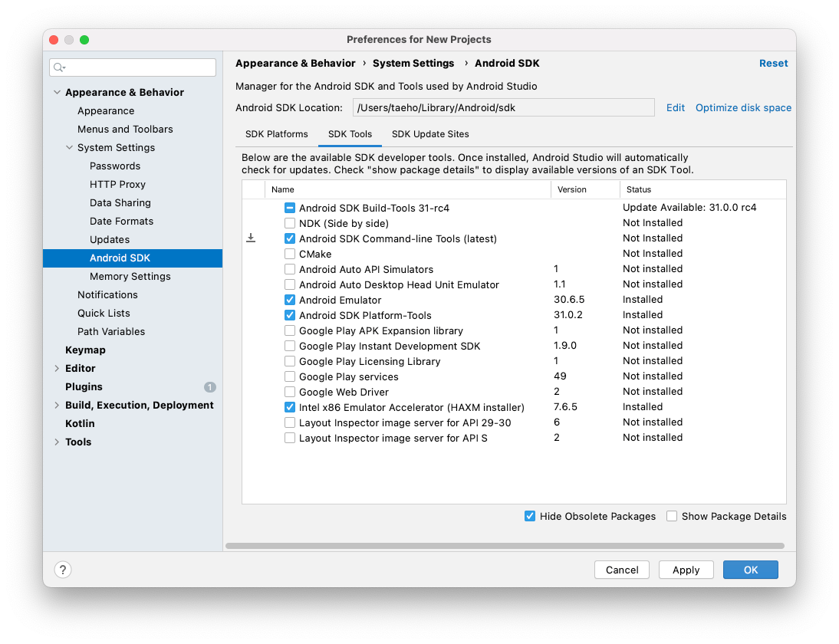The image size is (839, 644).
Task: Disable Hide Obsolete Packages
Action: [x=530, y=516]
